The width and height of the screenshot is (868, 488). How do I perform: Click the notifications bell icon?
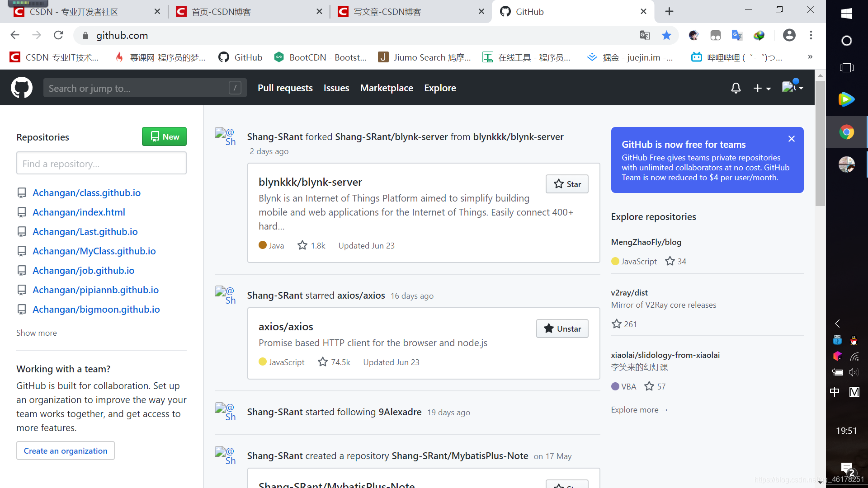point(736,88)
